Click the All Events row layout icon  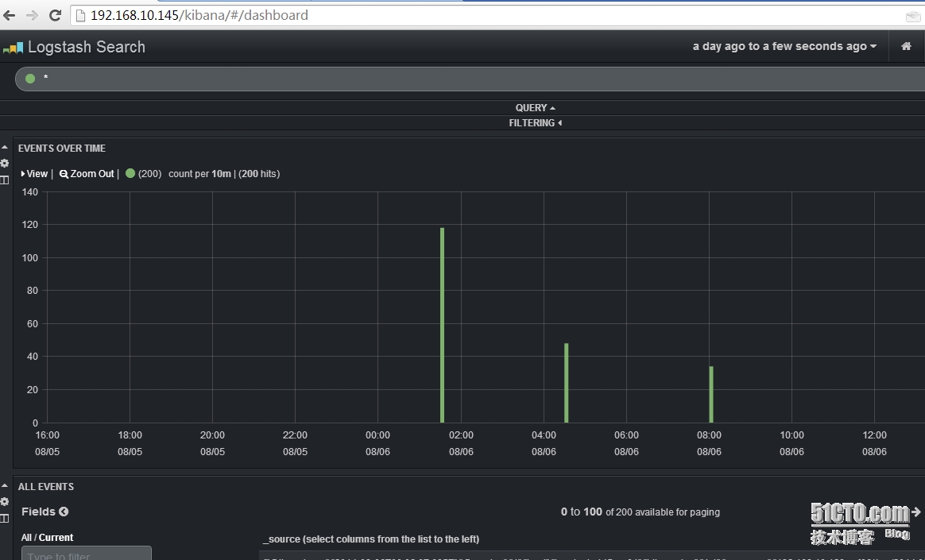5,518
